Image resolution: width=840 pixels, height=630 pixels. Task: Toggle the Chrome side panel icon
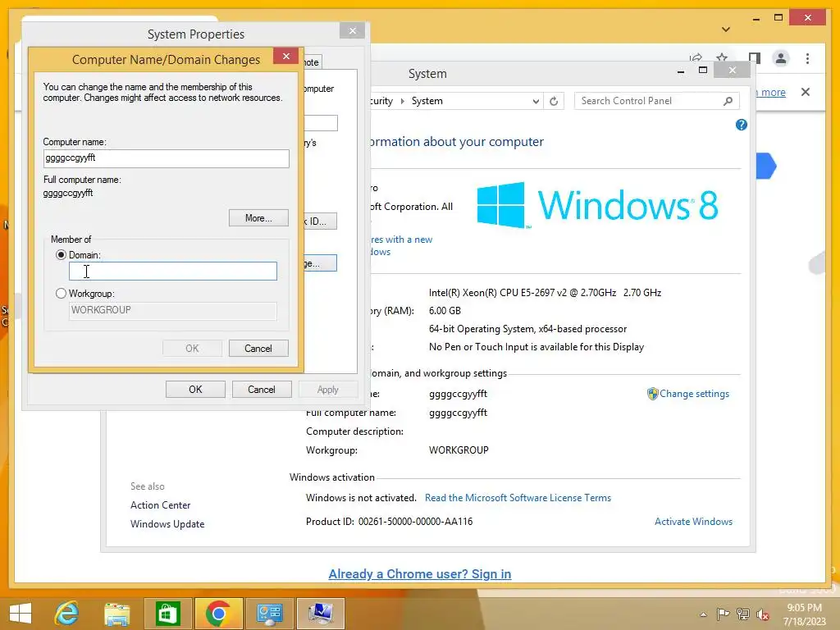(755, 58)
